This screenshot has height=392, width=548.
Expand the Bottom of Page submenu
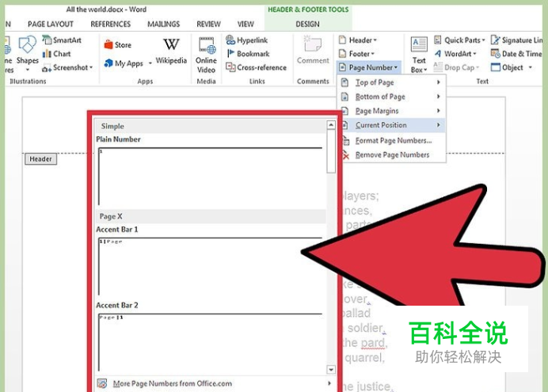[x=391, y=97]
